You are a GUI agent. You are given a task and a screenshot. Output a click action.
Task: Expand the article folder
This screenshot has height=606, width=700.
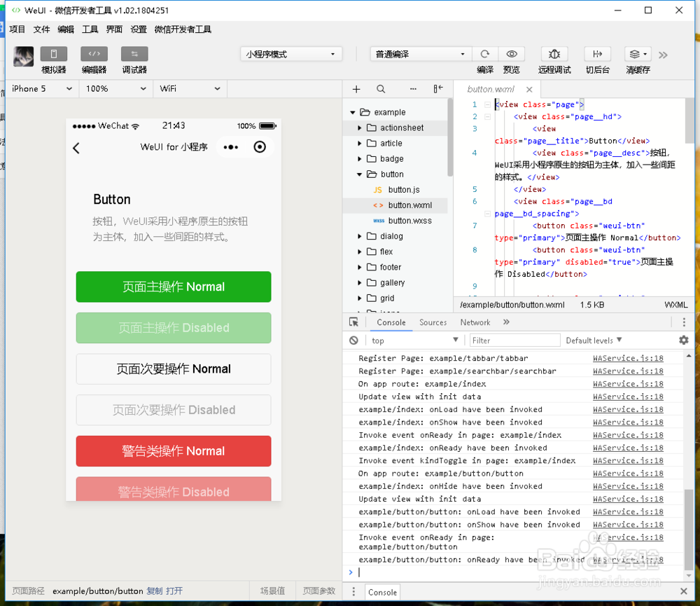click(x=359, y=144)
